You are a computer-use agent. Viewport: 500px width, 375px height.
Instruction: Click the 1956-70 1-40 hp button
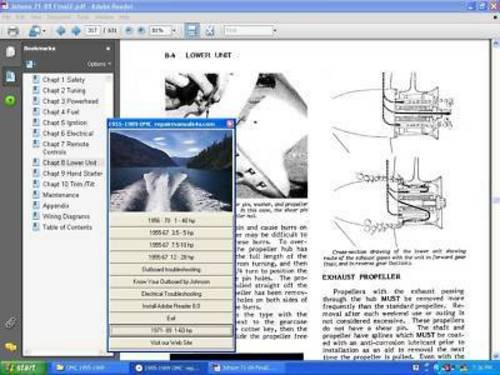click(171, 220)
